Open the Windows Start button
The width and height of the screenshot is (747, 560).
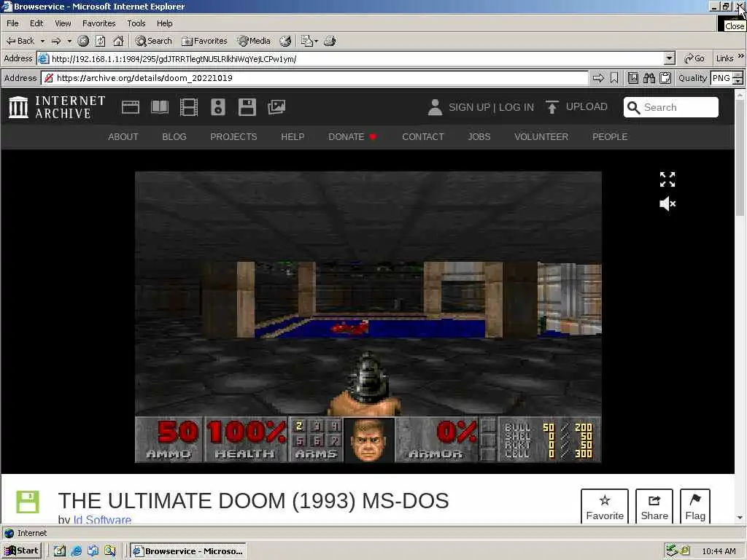point(22,551)
